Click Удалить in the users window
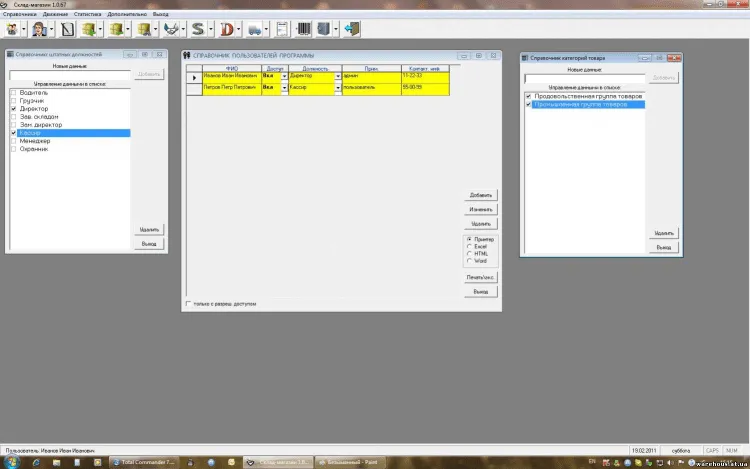Viewport: 750px width, 469px height. click(x=481, y=224)
